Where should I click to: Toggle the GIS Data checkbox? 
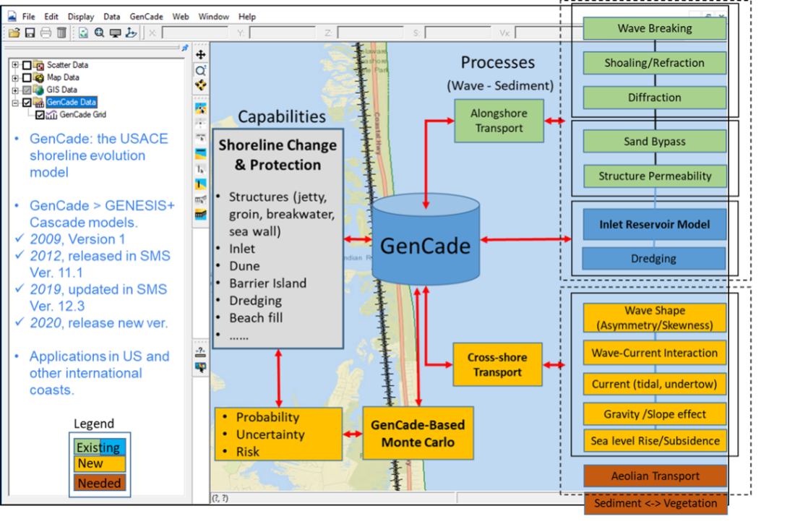pos(27,90)
